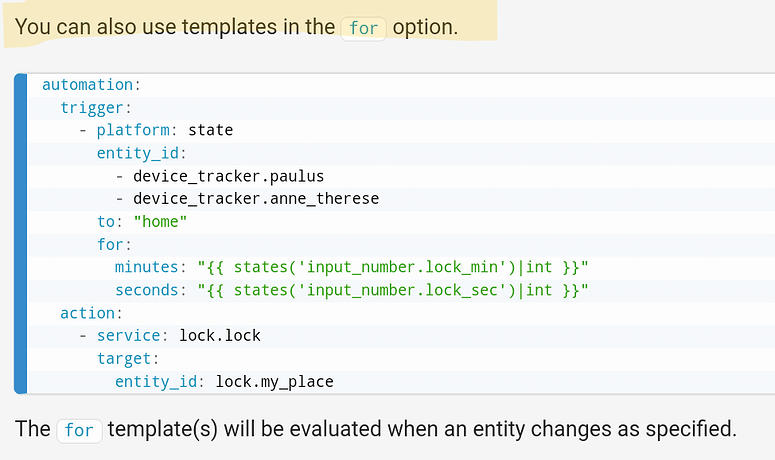Click the 'action' key in code

[87, 313]
